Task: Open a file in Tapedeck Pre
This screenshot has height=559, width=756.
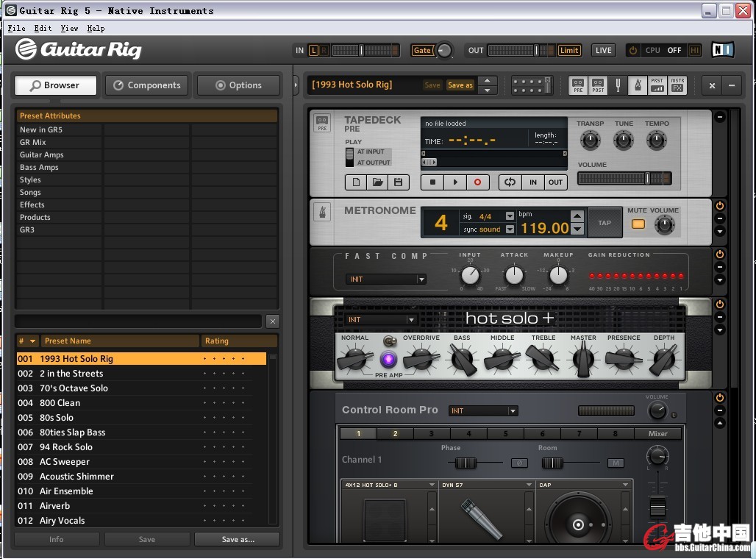Action: click(x=377, y=182)
